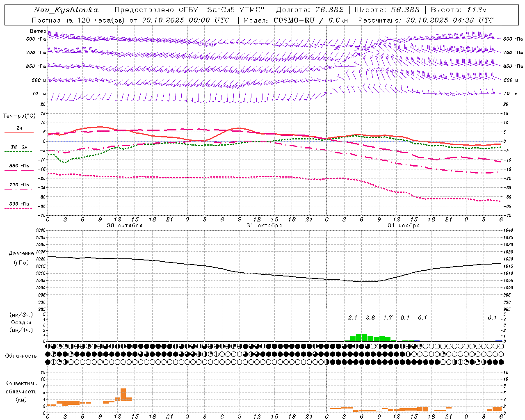The height and width of the screenshot is (420, 525).
Task: Select '850 гПа' in the temperature legend
Action: [x=19, y=166]
